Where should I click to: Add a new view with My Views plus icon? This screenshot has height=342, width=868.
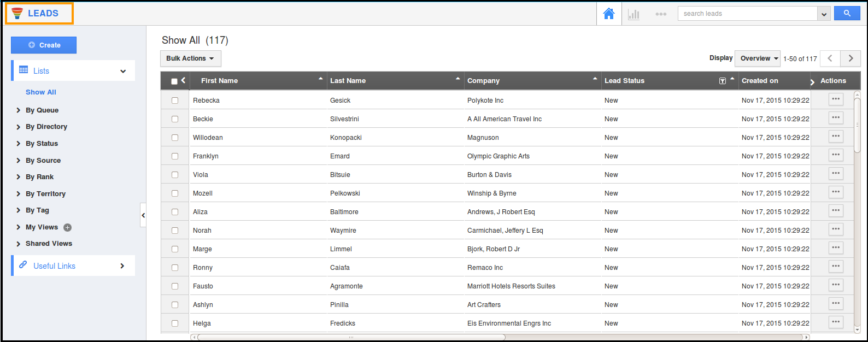tap(68, 228)
